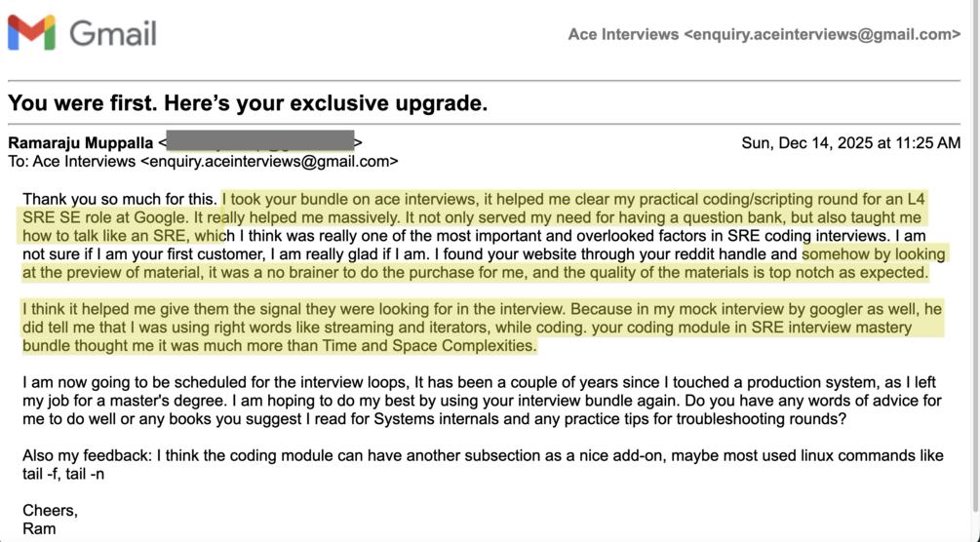Click the email subject line heading

point(248,103)
